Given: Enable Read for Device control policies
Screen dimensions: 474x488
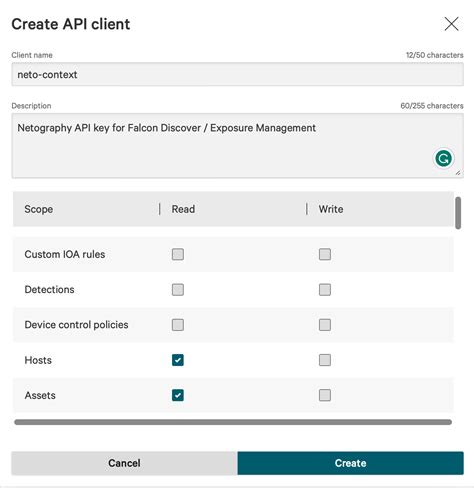Looking at the screenshot, I should 178,325.
